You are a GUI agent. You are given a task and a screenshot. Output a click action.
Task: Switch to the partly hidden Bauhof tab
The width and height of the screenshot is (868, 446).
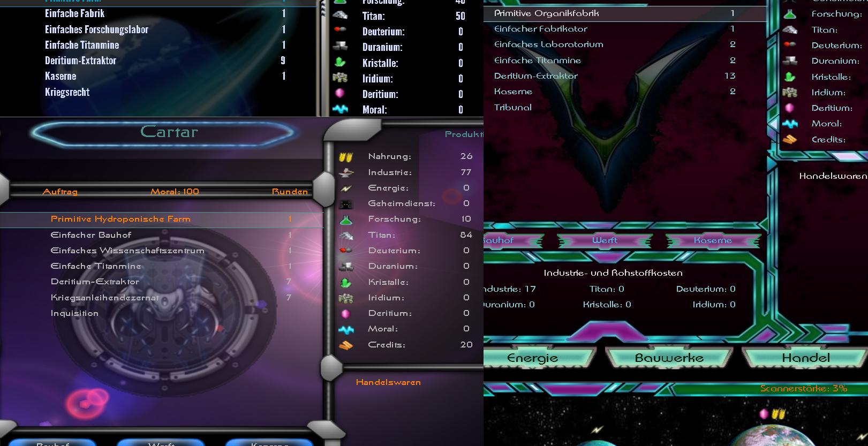(x=513, y=240)
